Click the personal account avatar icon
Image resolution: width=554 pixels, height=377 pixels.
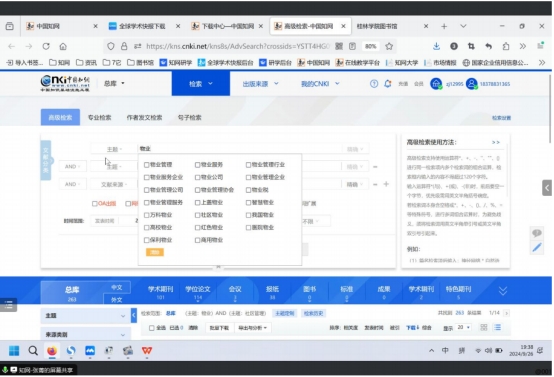click(472, 84)
